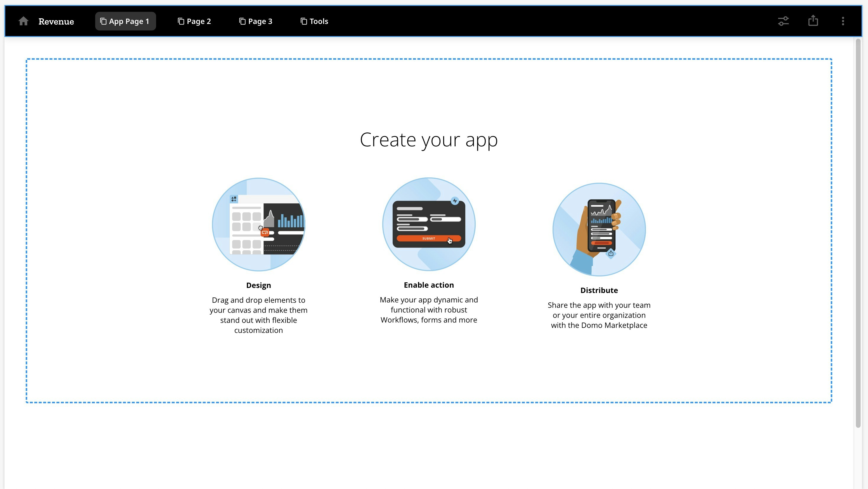The image size is (868, 489).
Task: Click the Distribute phone illustration
Action: click(599, 229)
